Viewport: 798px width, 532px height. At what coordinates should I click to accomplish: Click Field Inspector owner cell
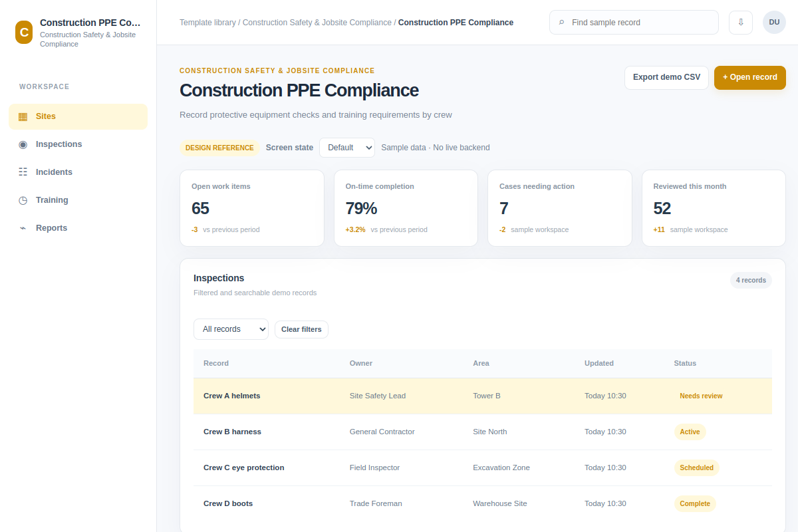point(375,467)
